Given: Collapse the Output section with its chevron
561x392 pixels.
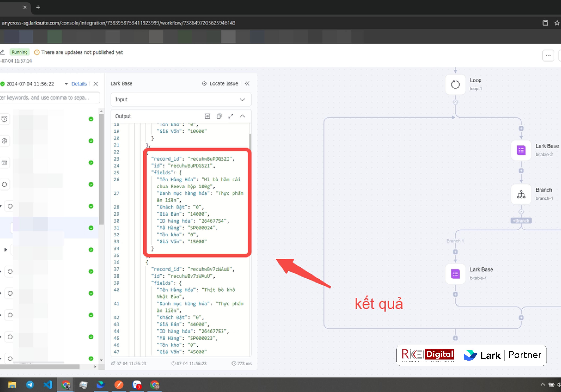Looking at the screenshot, I should tap(242, 116).
